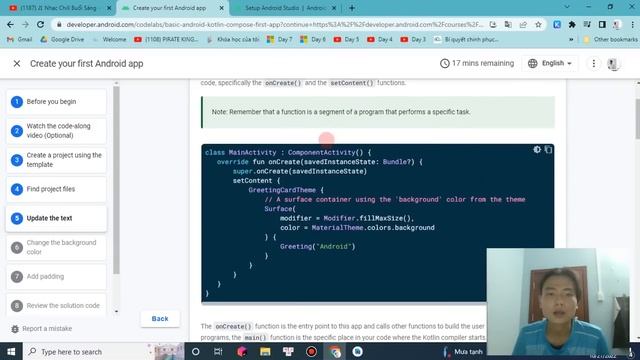This screenshot has height=360, width=640.
Task: Open the Welcome bookmark
Action: click(110, 39)
